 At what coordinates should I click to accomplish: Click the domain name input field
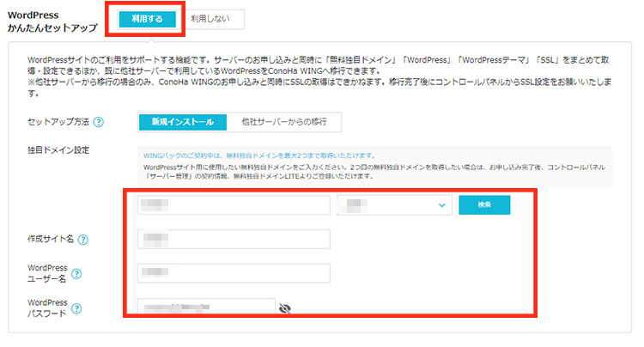[234, 204]
